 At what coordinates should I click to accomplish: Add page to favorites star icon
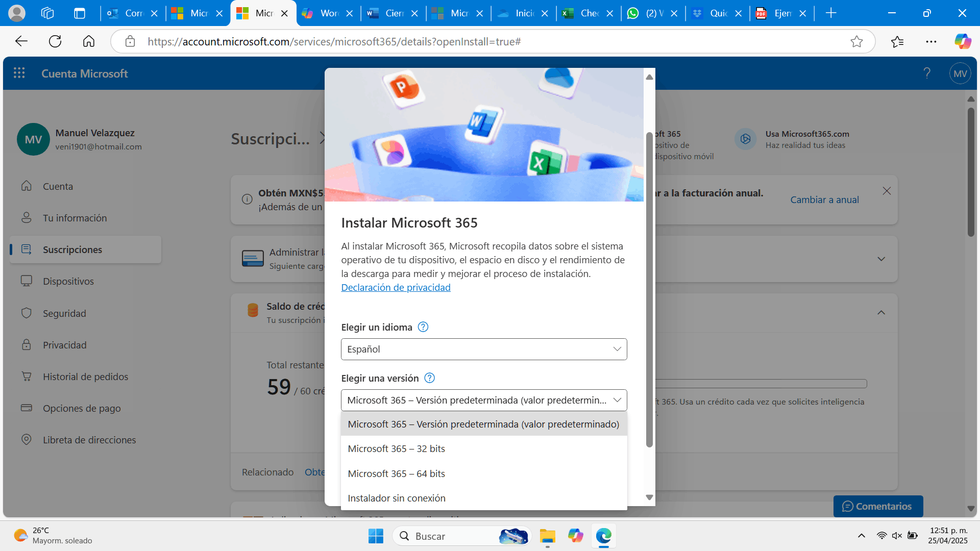pyautogui.click(x=856, y=41)
